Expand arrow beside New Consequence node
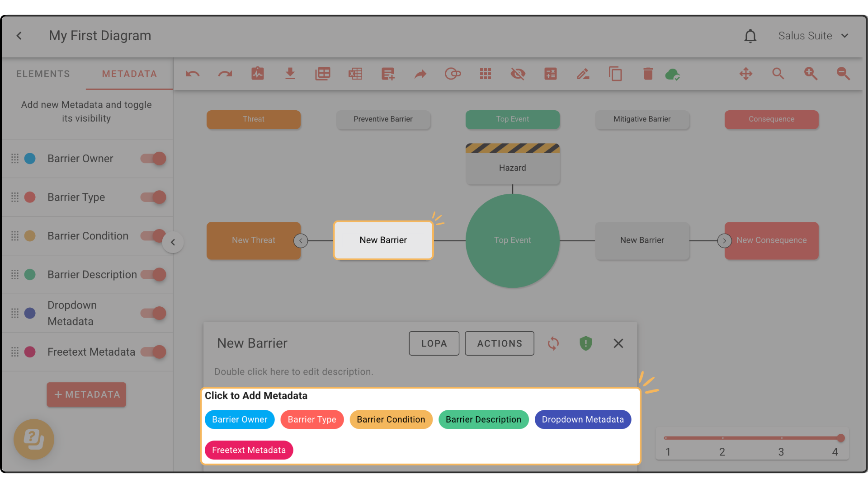868x488 pixels. [x=724, y=241]
